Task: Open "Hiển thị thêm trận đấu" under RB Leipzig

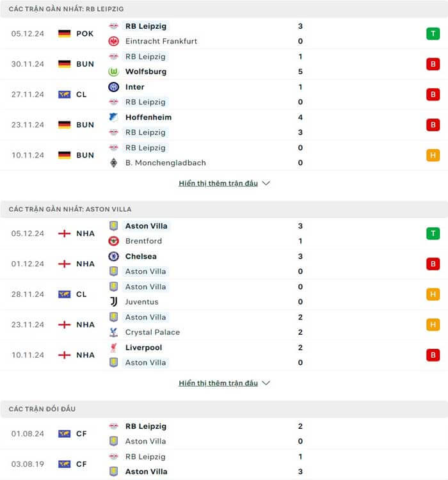Action: [x=218, y=183]
